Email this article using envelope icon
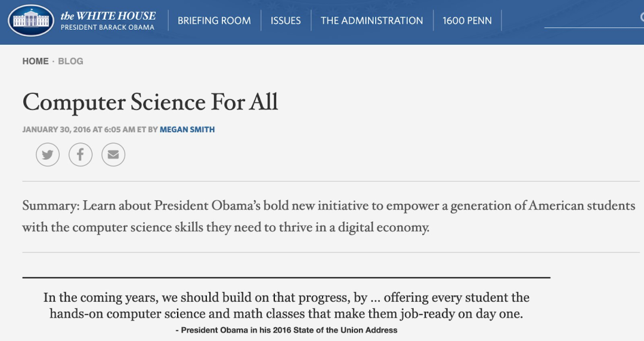644x341 pixels. coord(113,154)
